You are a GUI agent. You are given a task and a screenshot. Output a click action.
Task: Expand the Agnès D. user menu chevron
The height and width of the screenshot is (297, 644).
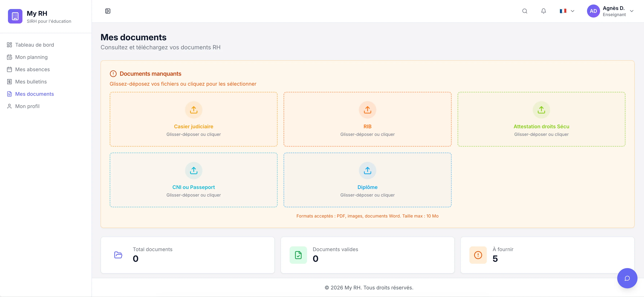[632, 11]
